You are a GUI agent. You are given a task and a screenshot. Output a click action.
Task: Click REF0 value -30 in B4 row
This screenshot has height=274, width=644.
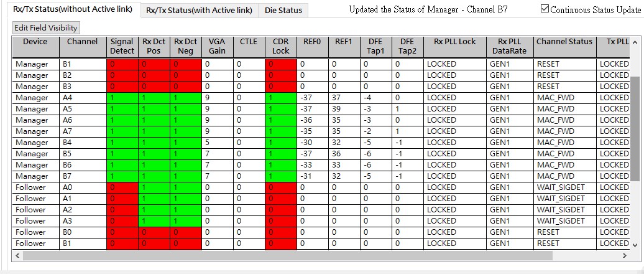[x=313, y=143]
